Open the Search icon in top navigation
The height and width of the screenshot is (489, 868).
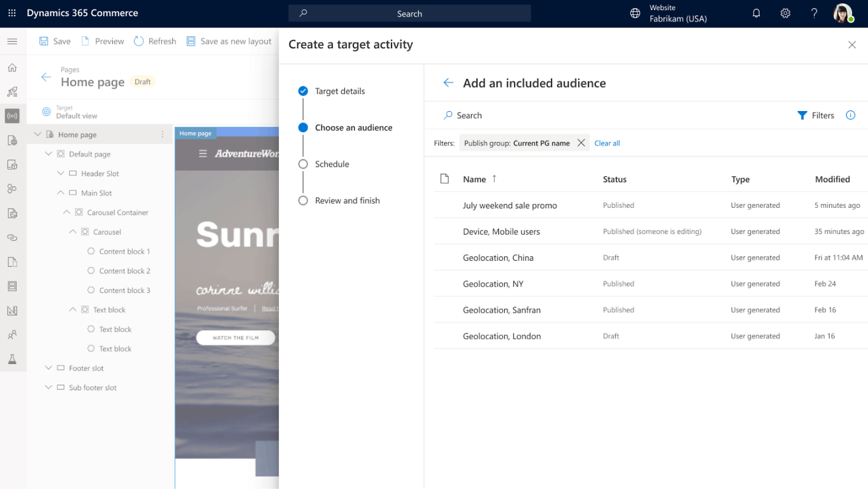tap(303, 13)
